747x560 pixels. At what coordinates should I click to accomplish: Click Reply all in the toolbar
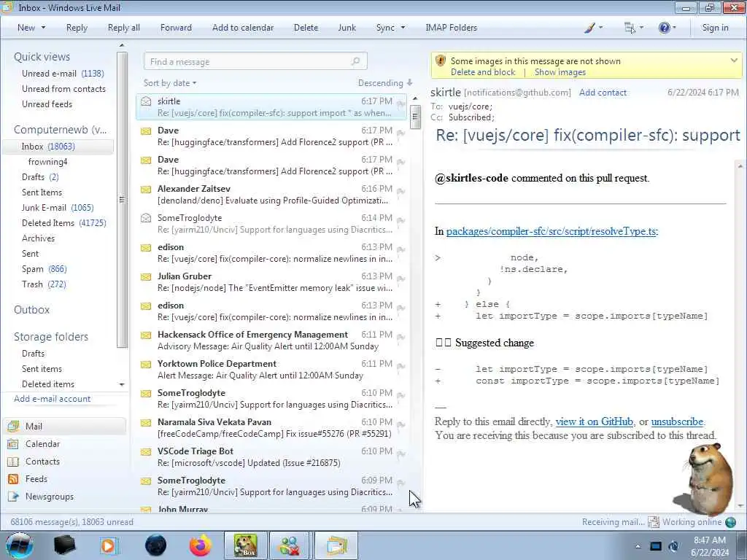[124, 28]
